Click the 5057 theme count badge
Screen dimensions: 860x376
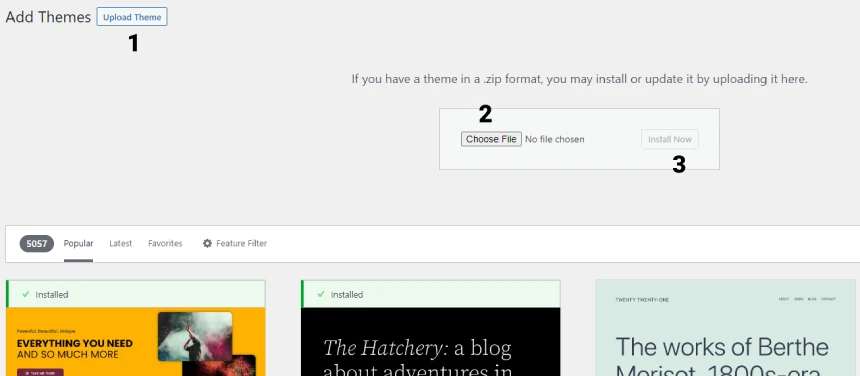[x=37, y=243]
